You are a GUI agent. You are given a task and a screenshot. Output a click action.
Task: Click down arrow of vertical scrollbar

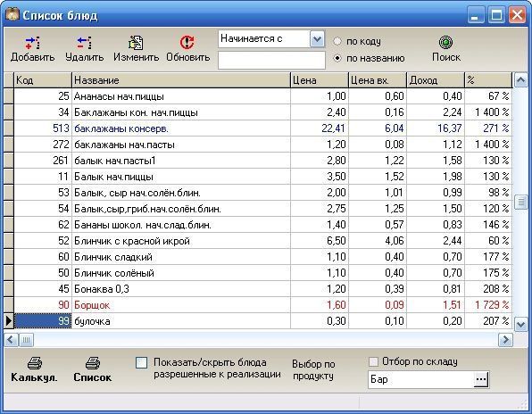click(520, 325)
